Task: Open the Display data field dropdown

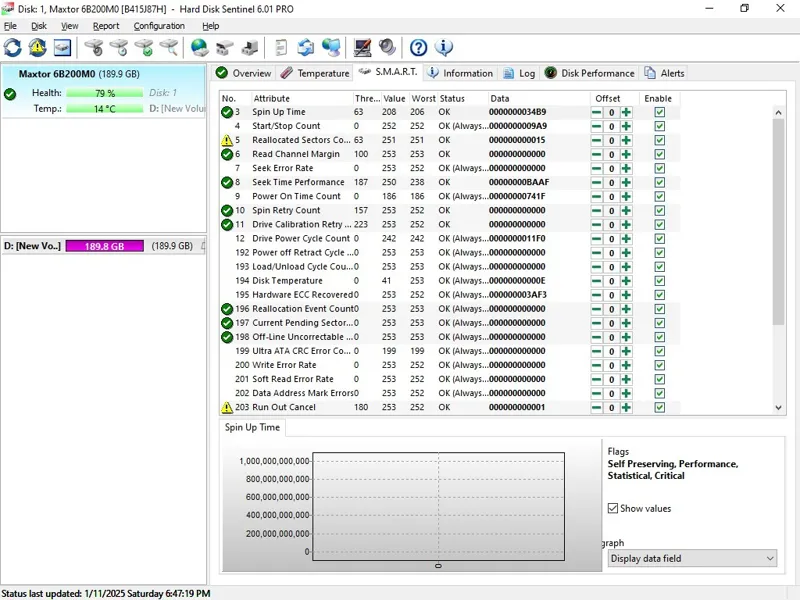Action: click(692, 558)
